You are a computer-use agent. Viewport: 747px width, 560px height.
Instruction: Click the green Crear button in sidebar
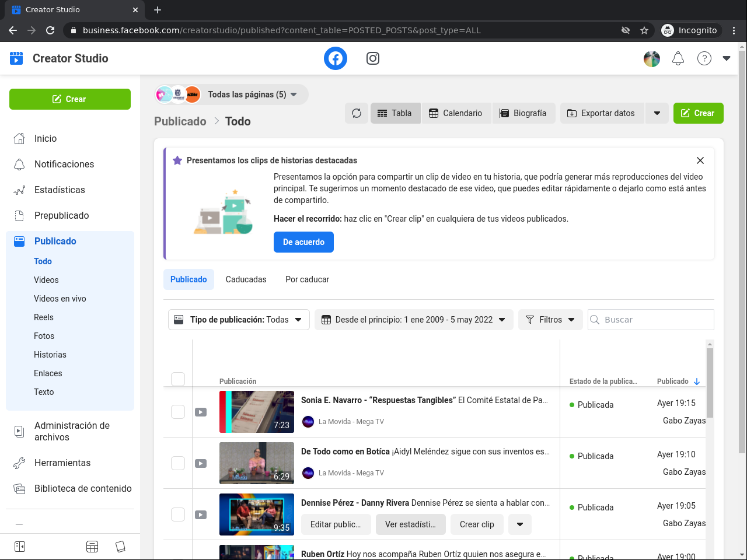pyautogui.click(x=70, y=99)
